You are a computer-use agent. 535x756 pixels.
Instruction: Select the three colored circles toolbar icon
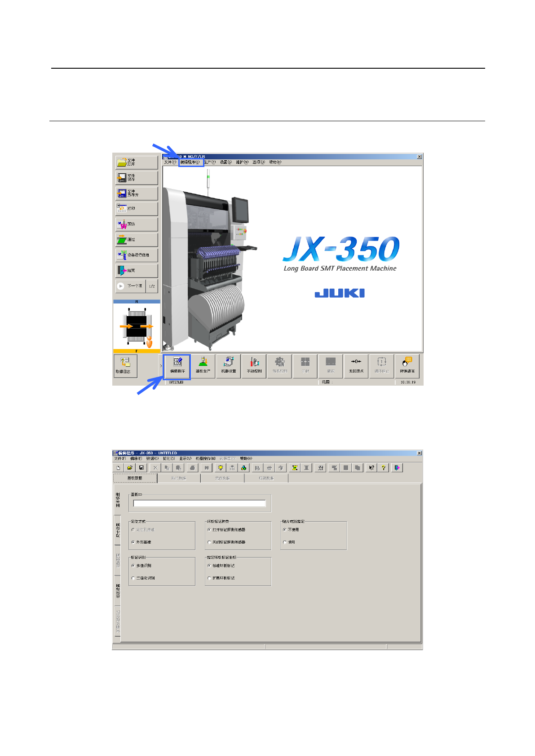(x=243, y=468)
